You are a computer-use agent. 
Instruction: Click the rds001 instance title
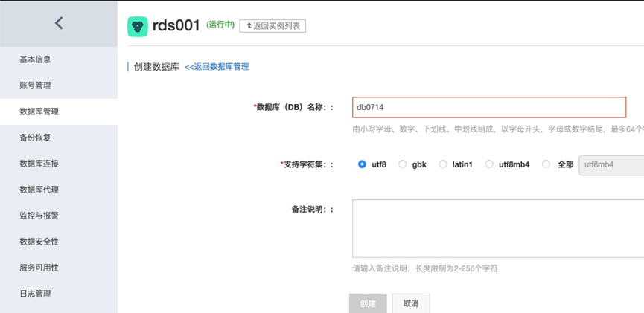[176, 25]
